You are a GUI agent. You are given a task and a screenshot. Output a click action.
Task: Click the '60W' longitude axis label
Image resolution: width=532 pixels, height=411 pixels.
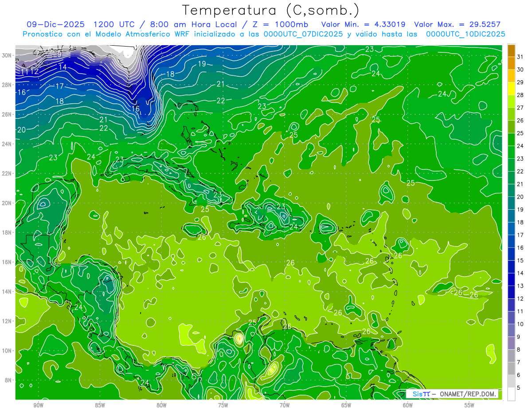pos(407,405)
